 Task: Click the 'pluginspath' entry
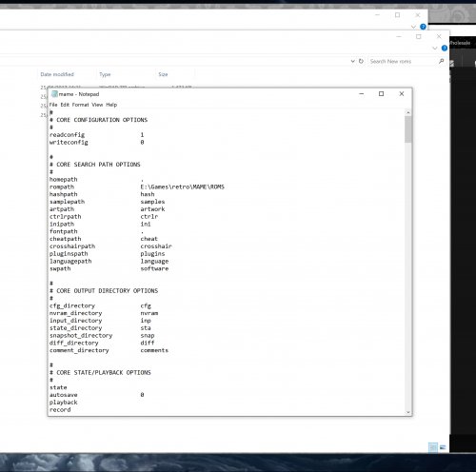[69, 254]
